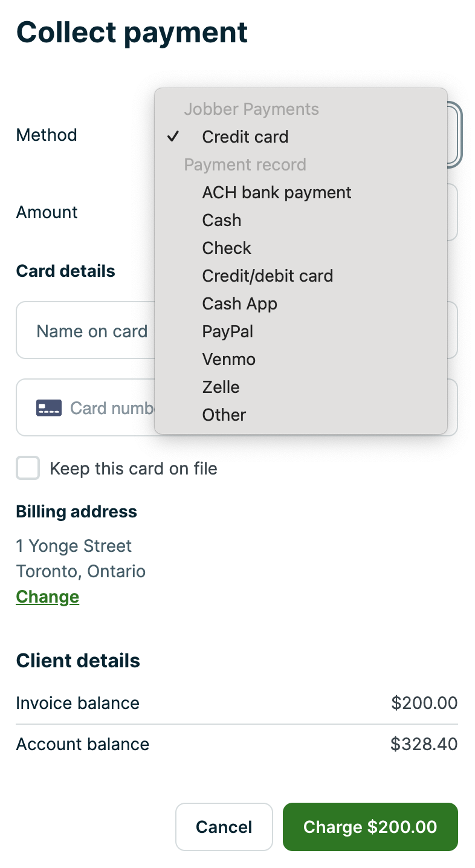Select the checked Credit card option
The image size is (475, 868).
245,137
